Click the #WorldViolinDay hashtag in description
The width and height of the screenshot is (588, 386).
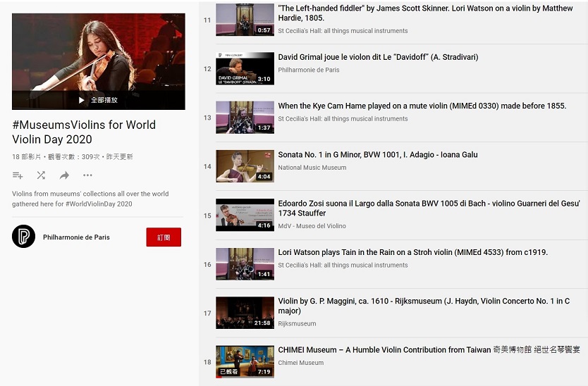(x=90, y=204)
